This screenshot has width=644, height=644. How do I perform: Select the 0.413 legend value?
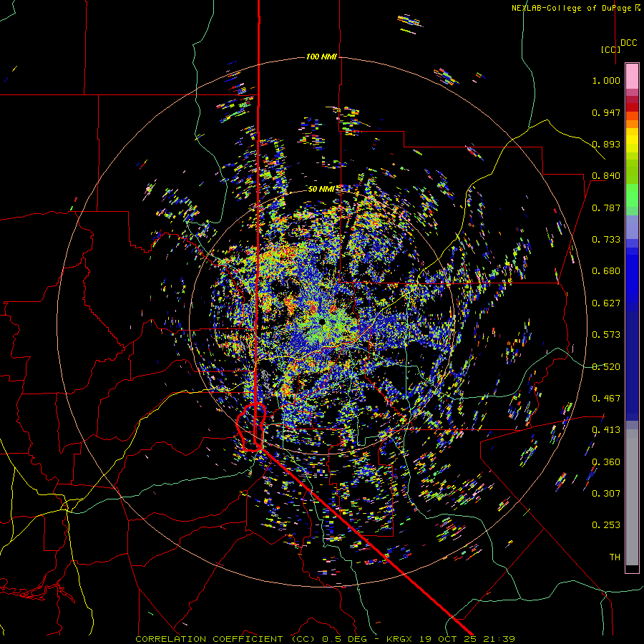coord(606,430)
